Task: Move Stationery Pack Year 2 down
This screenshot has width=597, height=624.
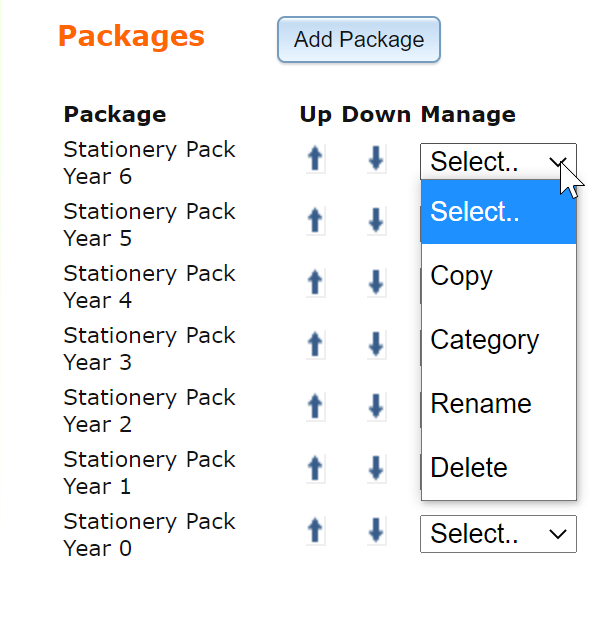Action: [376, 407]
